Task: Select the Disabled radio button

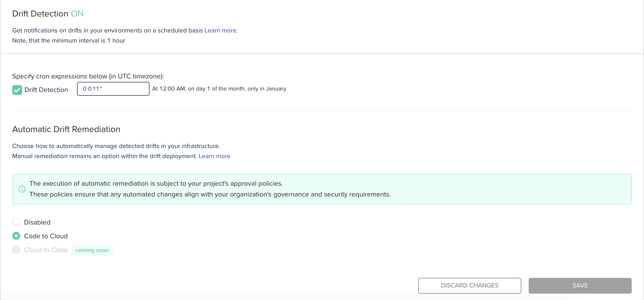Action: (16, 222)
